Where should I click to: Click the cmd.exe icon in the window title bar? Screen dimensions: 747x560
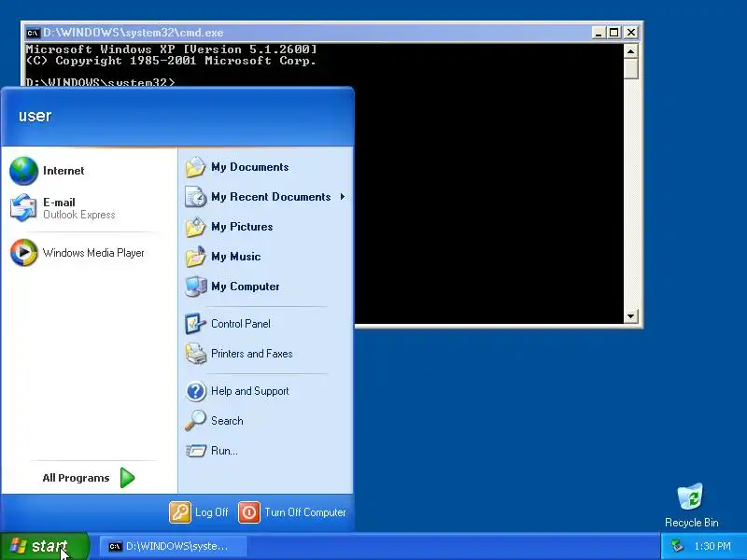tap(33, 33)
